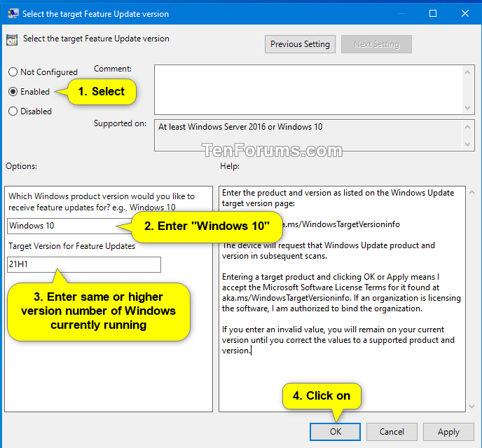
Task: Click the "Options:" label
Action: point(21,166)
